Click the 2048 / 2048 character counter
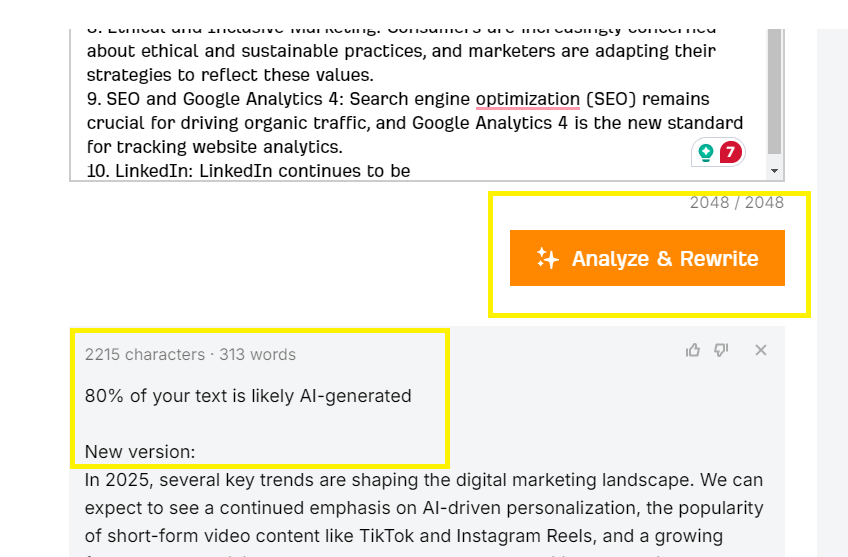Viewport: 848px width, 557px height. point(737,202)
